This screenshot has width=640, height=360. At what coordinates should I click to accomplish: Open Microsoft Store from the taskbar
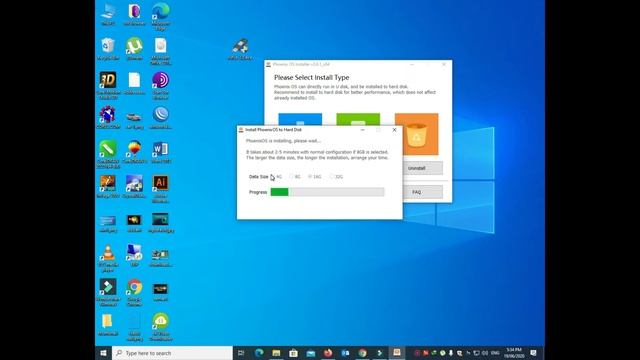(x=293, y=353)
